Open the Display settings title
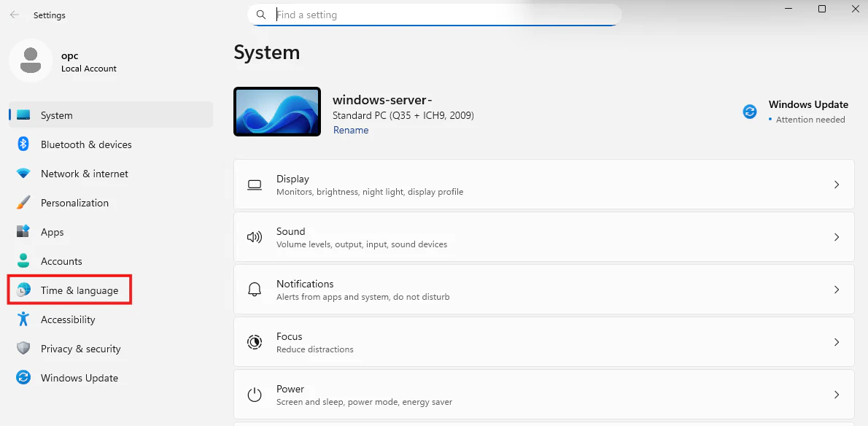This screenshot has height=426, width=868. coord(292,179)
